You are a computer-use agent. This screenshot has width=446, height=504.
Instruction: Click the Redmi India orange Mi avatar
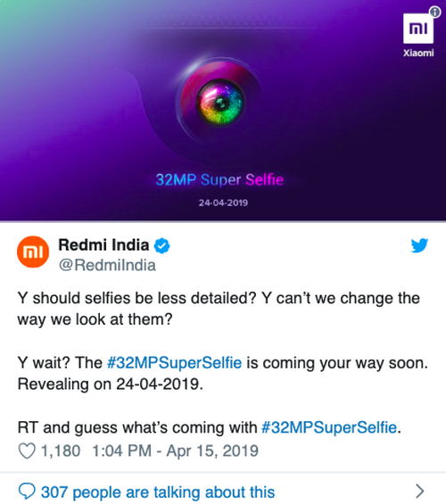(33, 252)
